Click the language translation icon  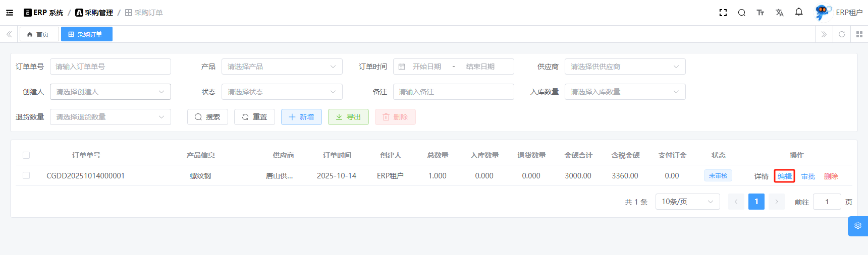coord(779,13)
